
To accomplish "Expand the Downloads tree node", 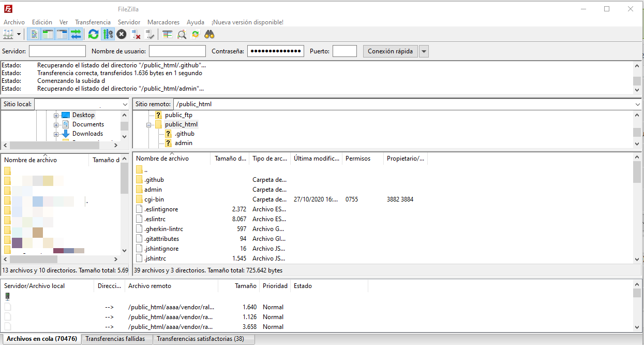I will tap(56, 134).
